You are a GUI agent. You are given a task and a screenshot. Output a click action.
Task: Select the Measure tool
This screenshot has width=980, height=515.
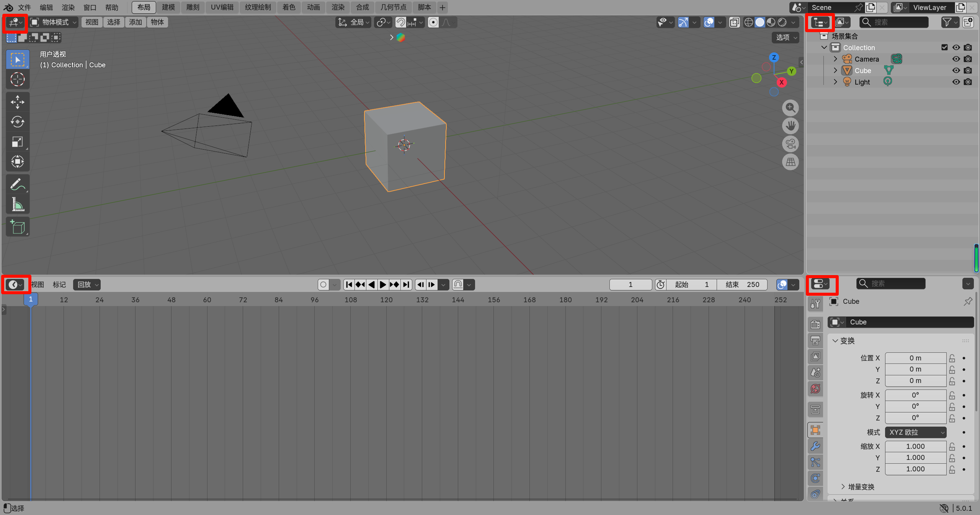(17, 204)
